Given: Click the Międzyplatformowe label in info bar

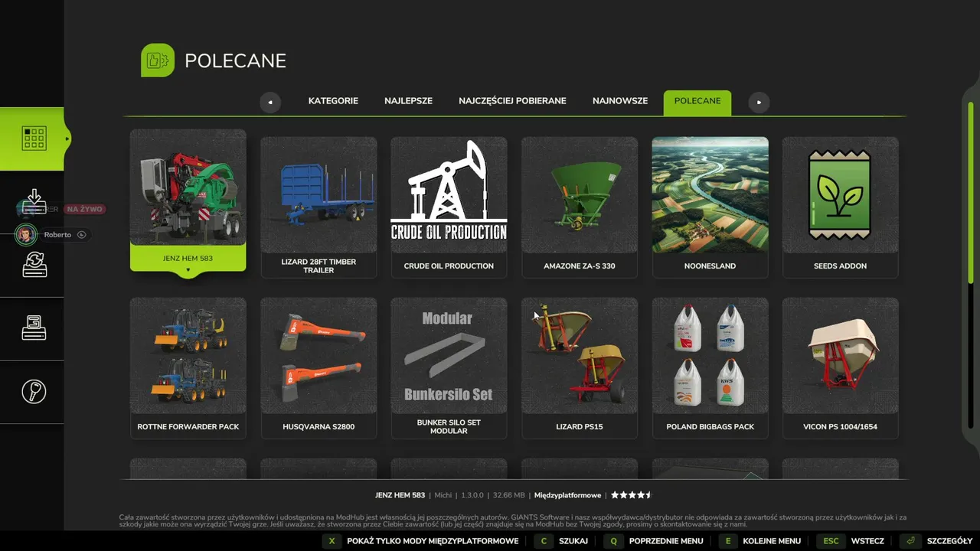Looking at the screenshot, I should 567,495.
